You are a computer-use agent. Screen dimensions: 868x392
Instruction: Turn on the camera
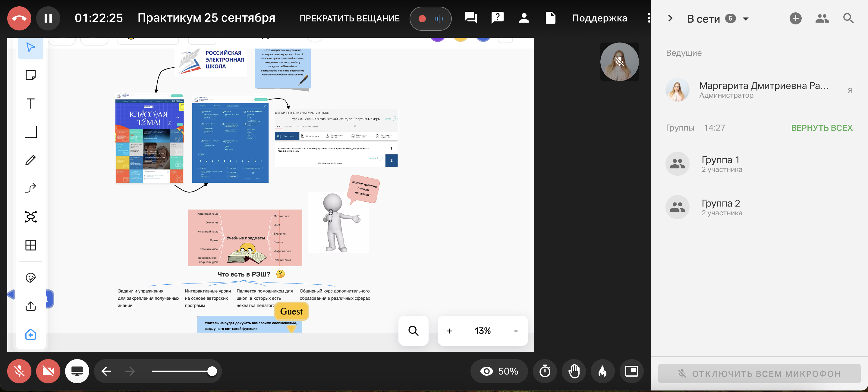pos(48,371)
